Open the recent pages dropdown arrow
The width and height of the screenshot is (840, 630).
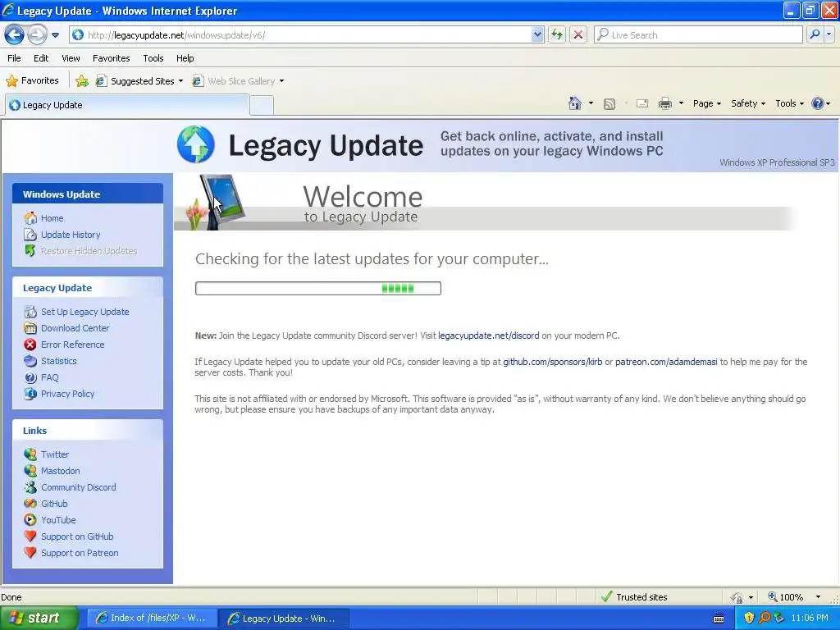(55, 35)
